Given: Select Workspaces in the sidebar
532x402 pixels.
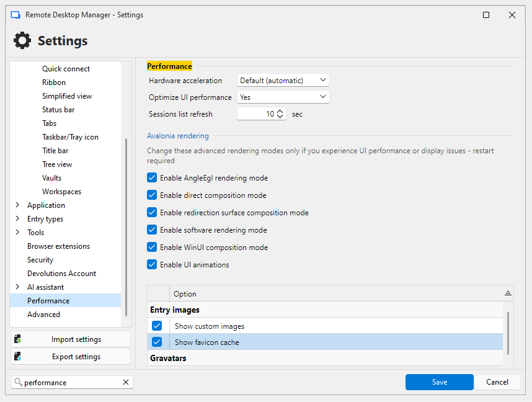Looking at the screenshot, I should pos(61,191).
